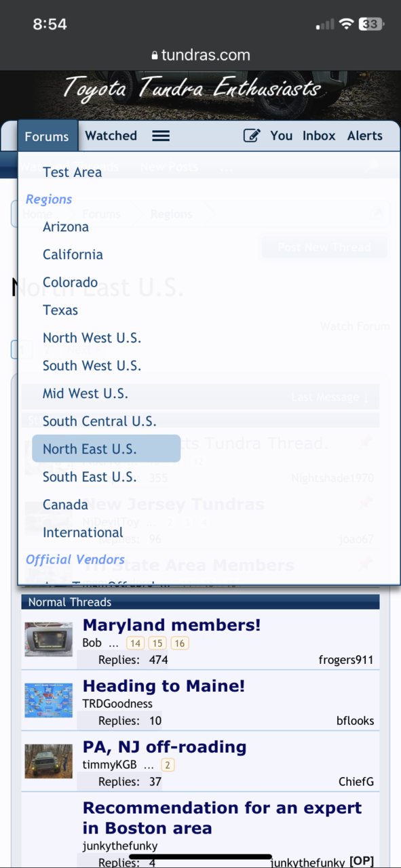Select the Forums tab
Screen dimensions: 401x868
(47, 136)
